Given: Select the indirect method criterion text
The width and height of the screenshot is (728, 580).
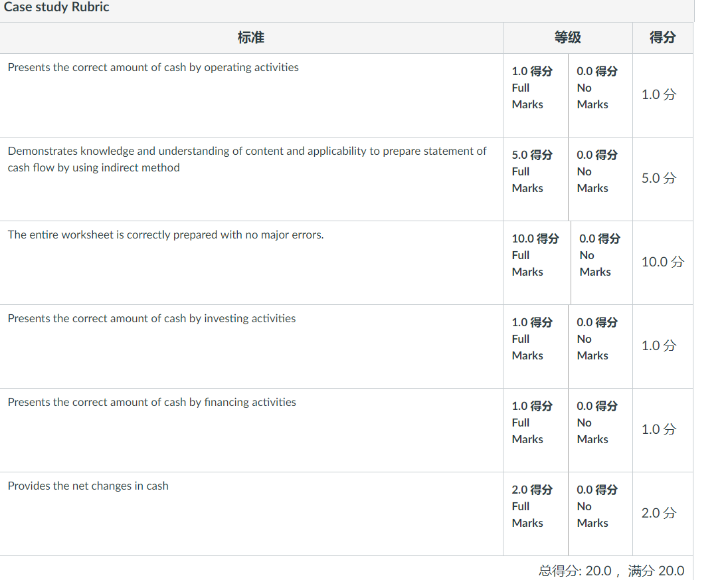Looking at the screenshot, I should (x=247, y=159).
